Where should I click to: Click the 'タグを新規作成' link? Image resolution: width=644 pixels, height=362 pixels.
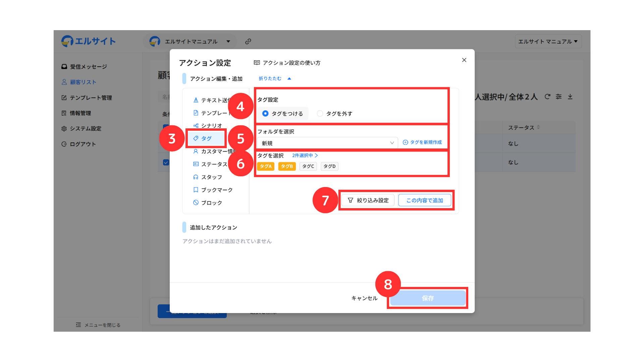422,142
